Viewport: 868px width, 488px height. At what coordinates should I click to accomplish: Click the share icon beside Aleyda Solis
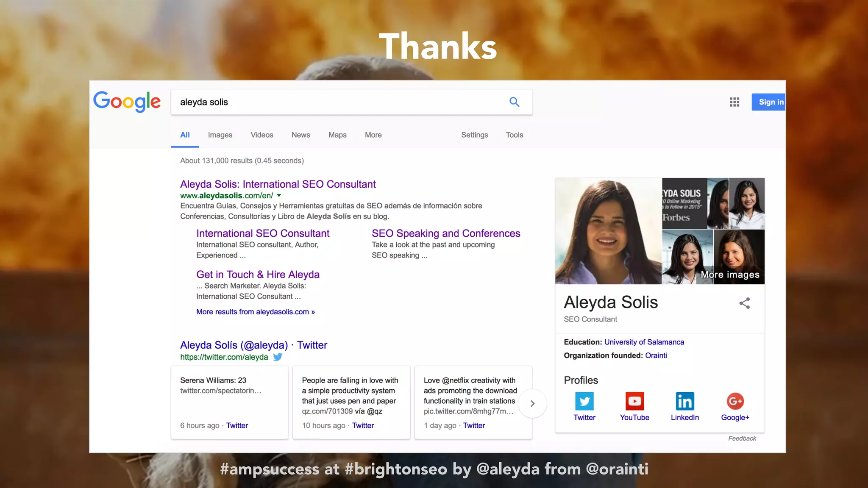(x=745, y=303)
